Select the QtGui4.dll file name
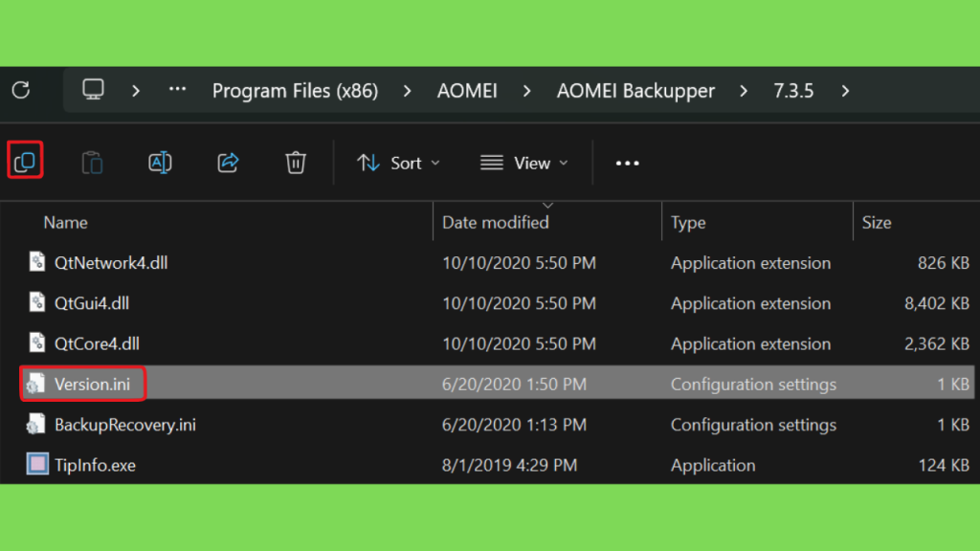Viewport: 980px width, 551px height. [x=91, y=303]
